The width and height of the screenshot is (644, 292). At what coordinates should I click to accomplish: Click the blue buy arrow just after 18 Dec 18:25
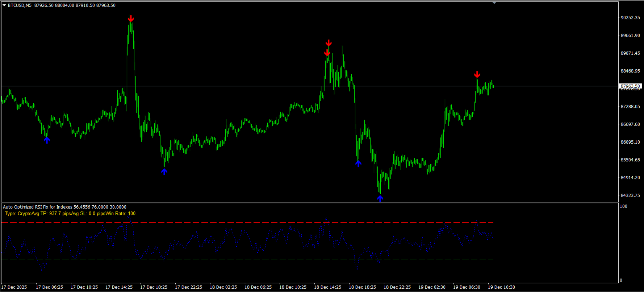click(358, 164)
